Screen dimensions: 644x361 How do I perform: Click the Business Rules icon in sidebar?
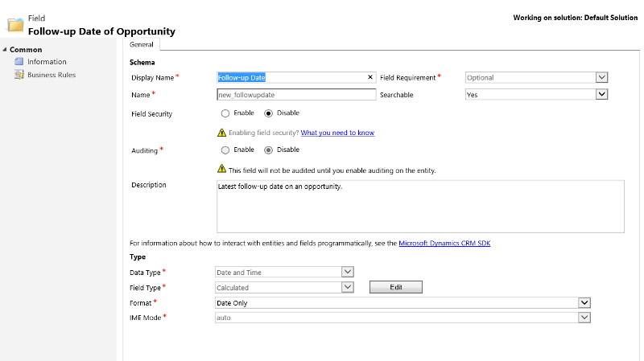click(19, 75)
